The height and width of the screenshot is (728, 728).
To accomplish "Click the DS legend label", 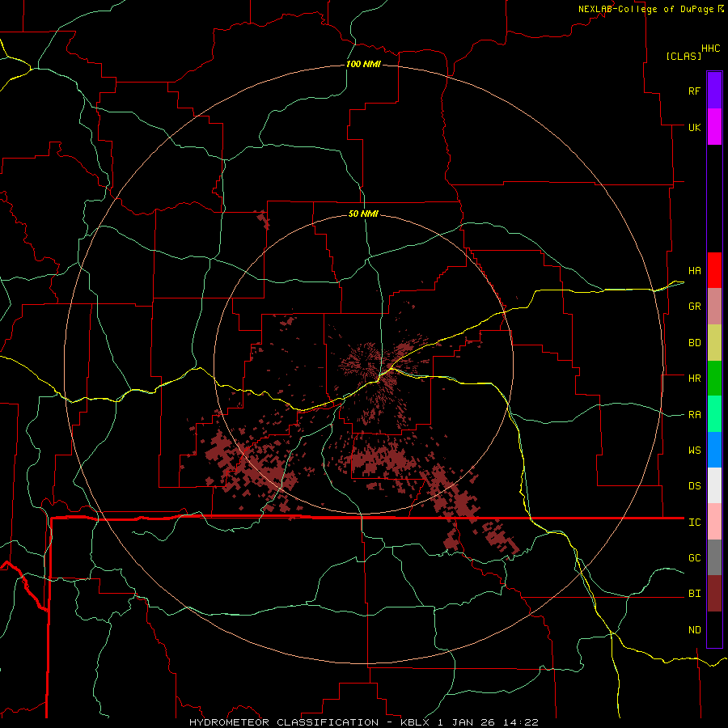I will click(x=694, y=486).
